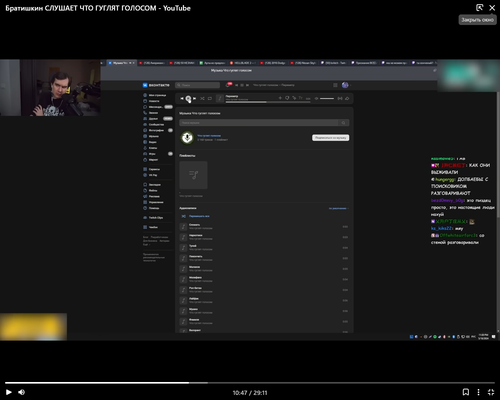Open Музыка in the VK sidebar
500x400 pixels.
[151, 136]
